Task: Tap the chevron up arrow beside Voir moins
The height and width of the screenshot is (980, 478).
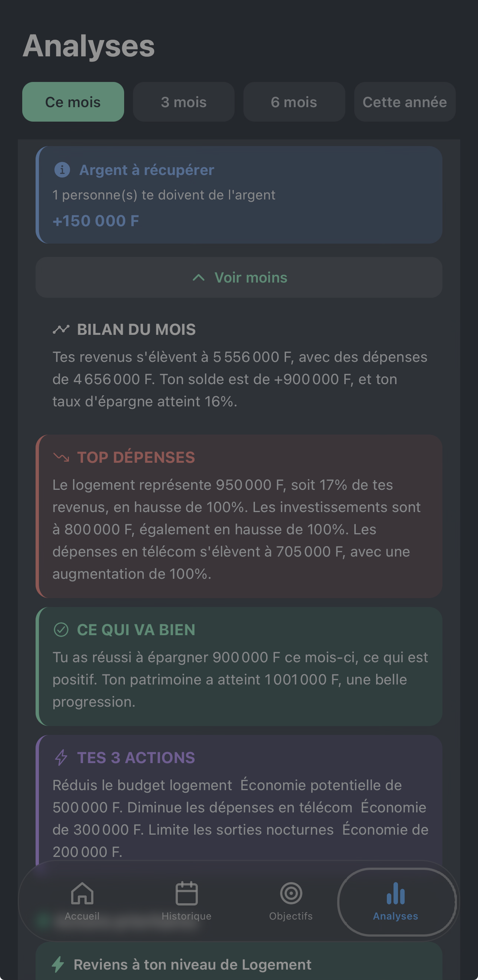Action: (199, 277)
